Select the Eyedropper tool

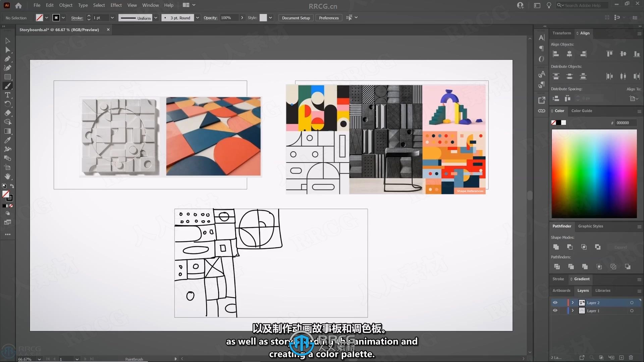click(7, 140)
